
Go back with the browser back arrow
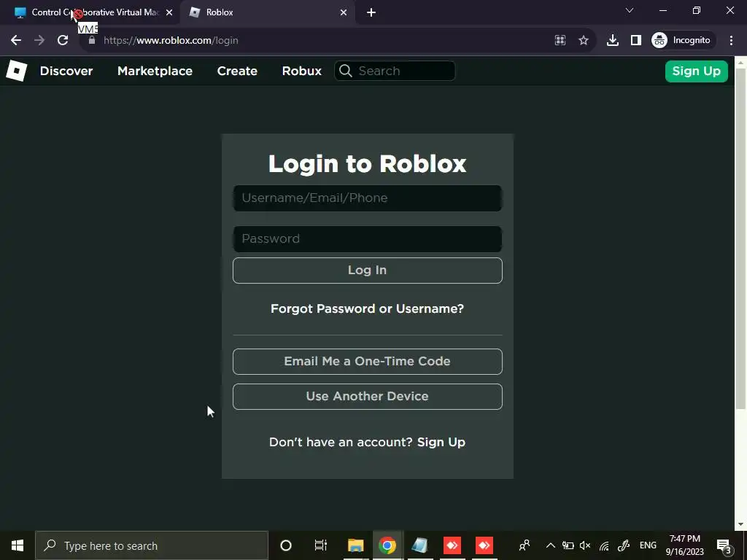[16, 41]
